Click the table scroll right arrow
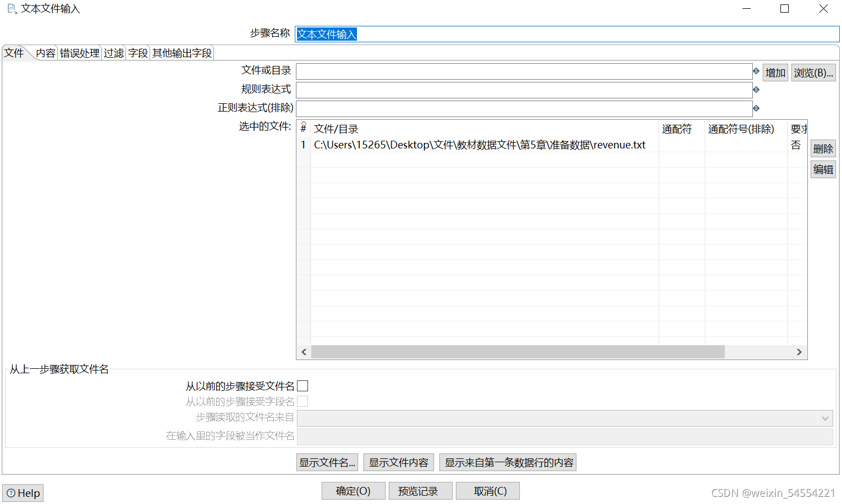The width and height of the screenshot is (842, 504). [799, 352]
